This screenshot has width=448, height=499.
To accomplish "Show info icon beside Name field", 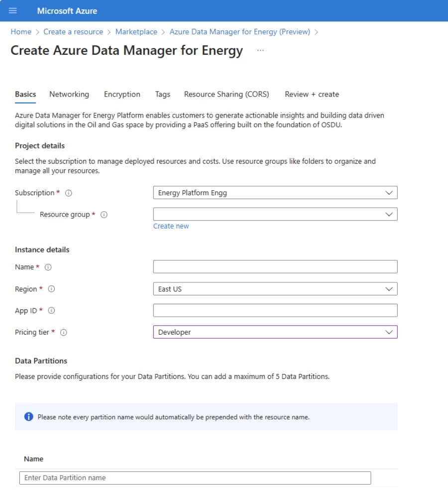I will [48, 267].
